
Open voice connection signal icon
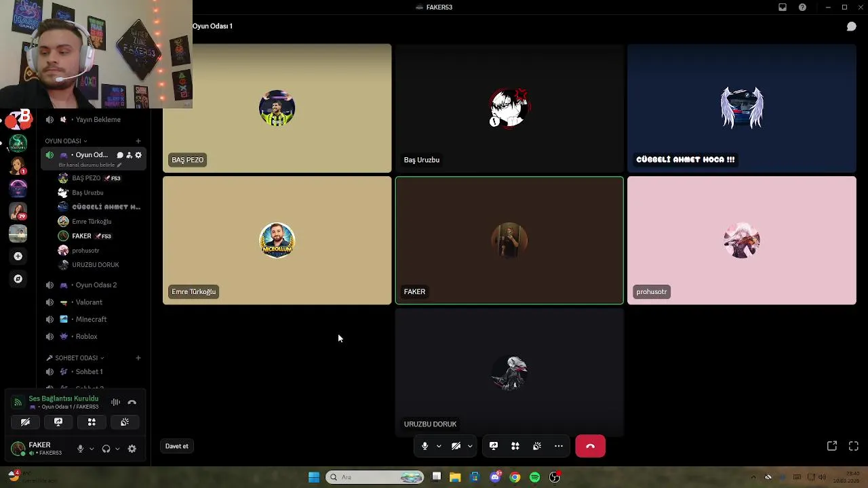click(x=18, y=403)
